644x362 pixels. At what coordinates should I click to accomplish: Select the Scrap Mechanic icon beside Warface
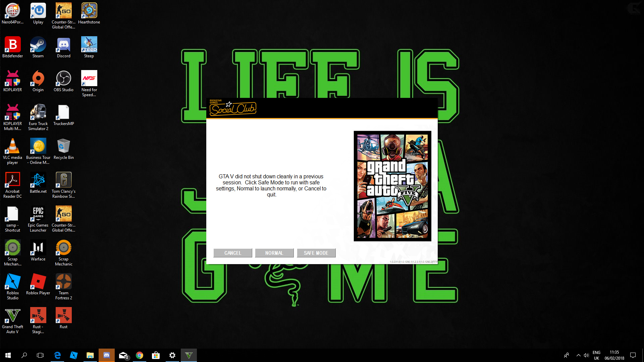pos(64,253)
